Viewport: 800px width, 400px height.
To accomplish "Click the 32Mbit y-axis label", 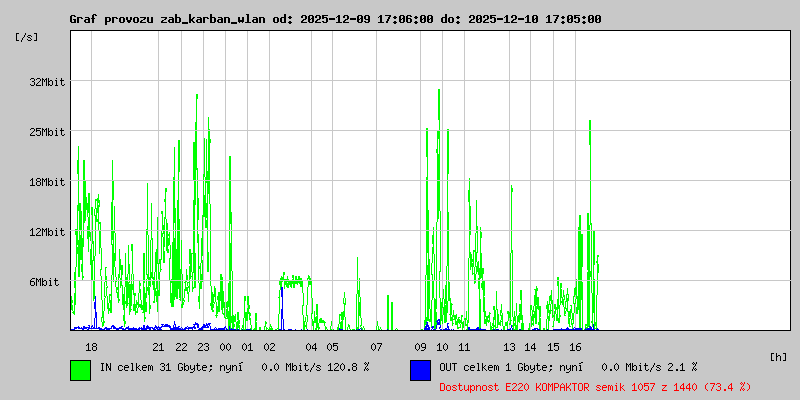I will 47,82.
